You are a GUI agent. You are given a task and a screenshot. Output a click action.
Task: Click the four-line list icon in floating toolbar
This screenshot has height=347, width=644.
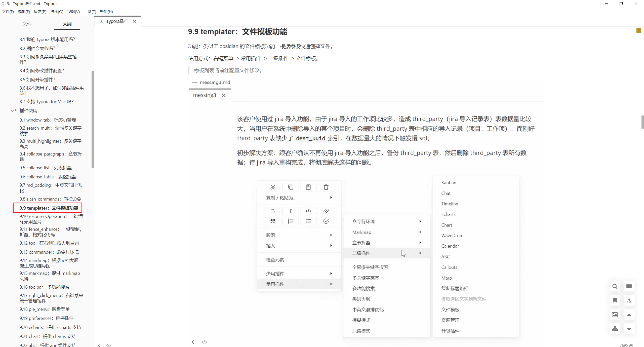point(629,286)
